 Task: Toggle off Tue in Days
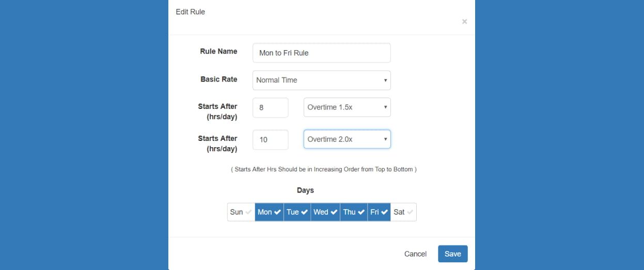click(297, 212)
